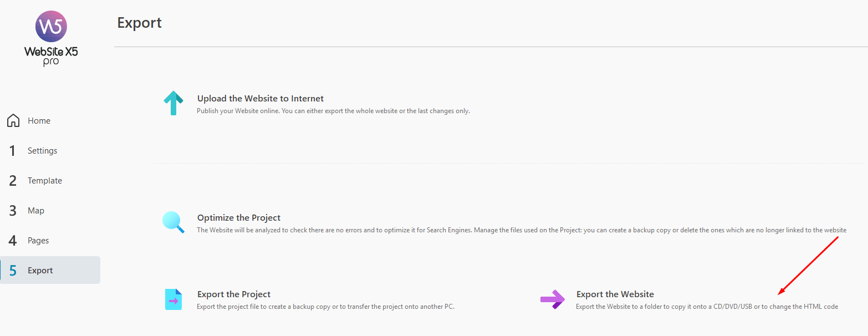
Task: Click the WebSite X5 Pro logo
Action: click(x=50, y=38)
